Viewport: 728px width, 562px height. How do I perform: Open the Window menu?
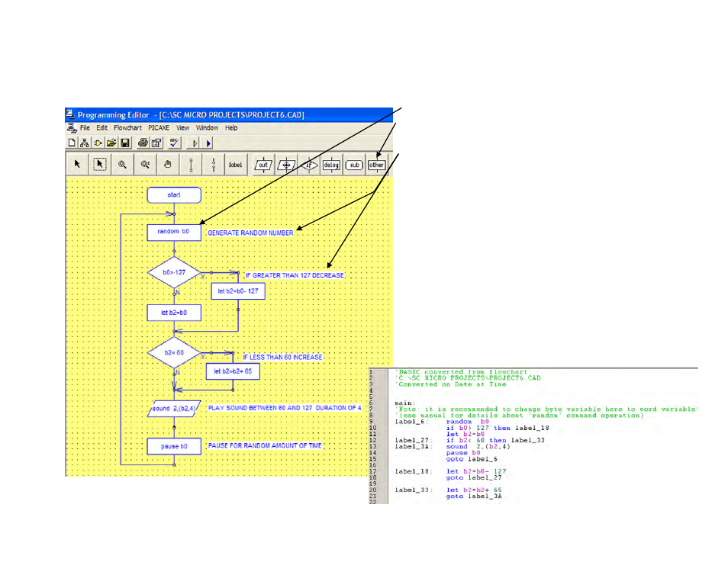coord(207,127)
